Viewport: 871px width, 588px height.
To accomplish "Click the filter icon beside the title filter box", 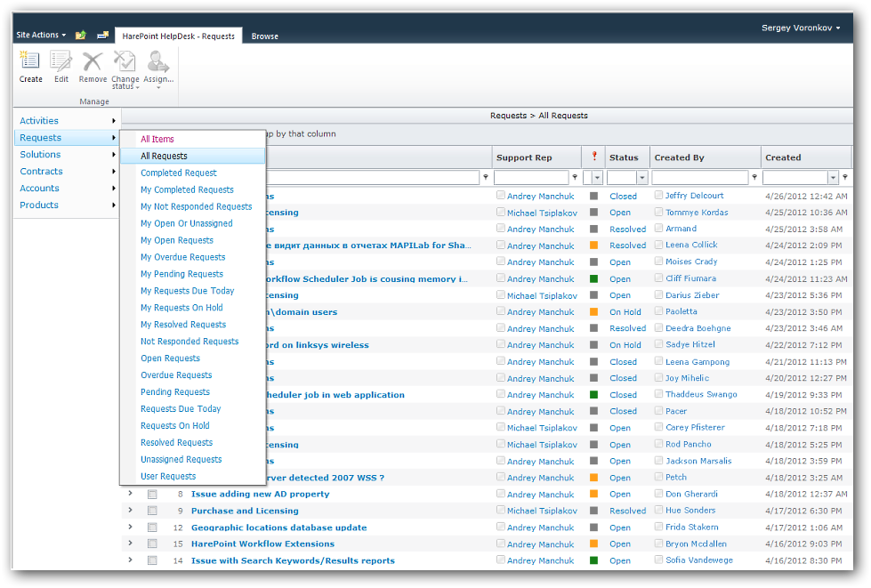I will (x=485, y=177).
